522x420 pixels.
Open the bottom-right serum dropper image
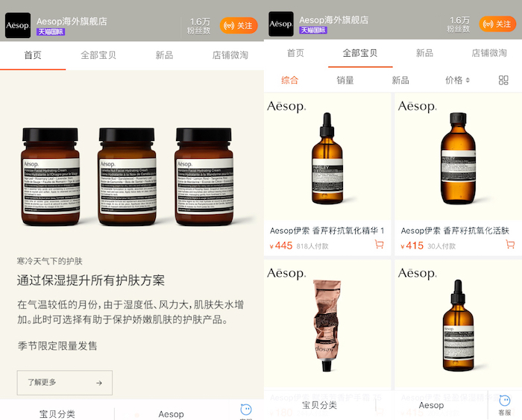(458, 325)
